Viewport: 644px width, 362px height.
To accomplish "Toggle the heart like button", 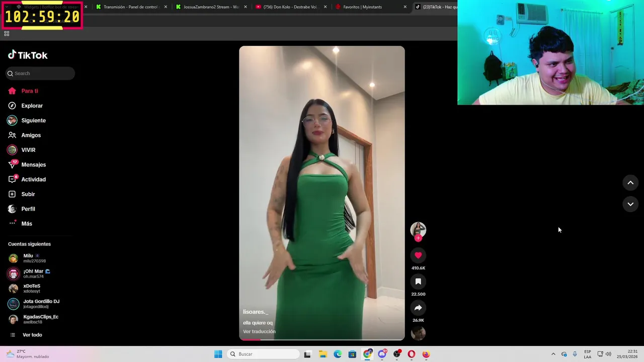I will (418, 255).
